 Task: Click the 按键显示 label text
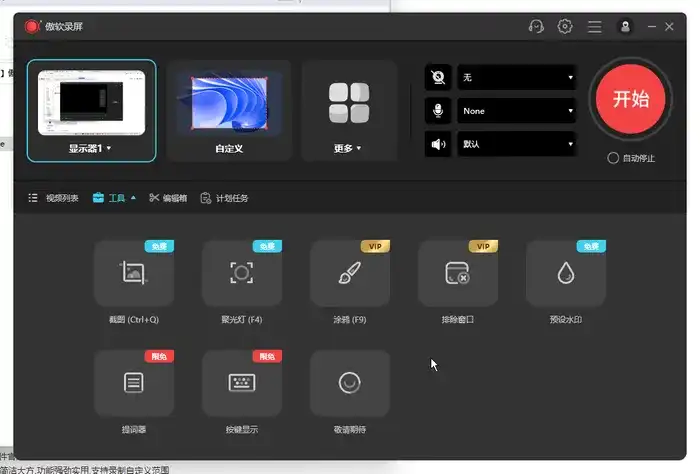pyautogui.click(x=242, y=429)
